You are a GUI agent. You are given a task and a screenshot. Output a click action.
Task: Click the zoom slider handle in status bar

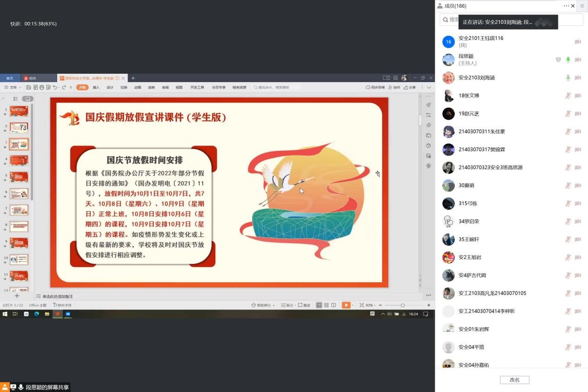402,305
